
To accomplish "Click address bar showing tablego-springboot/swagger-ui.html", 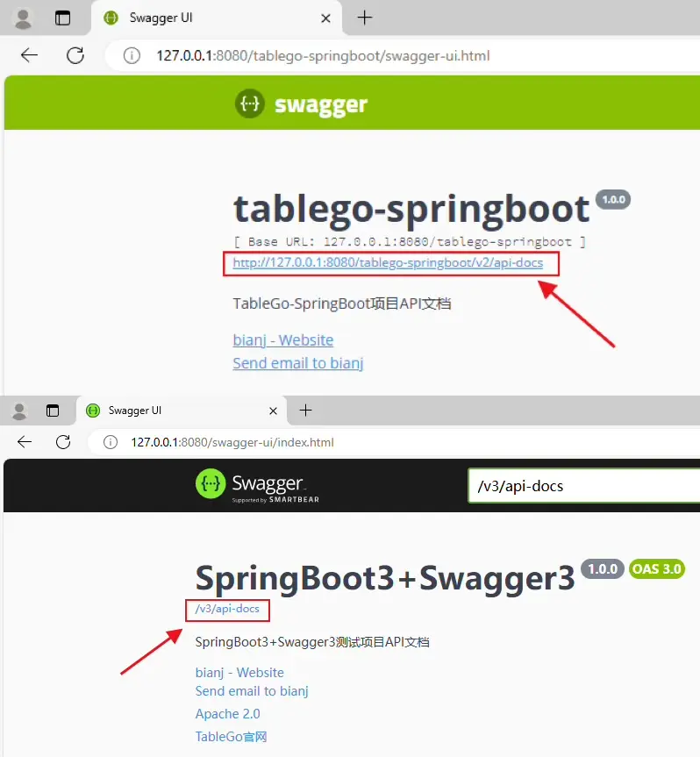I will pos(404,55).
